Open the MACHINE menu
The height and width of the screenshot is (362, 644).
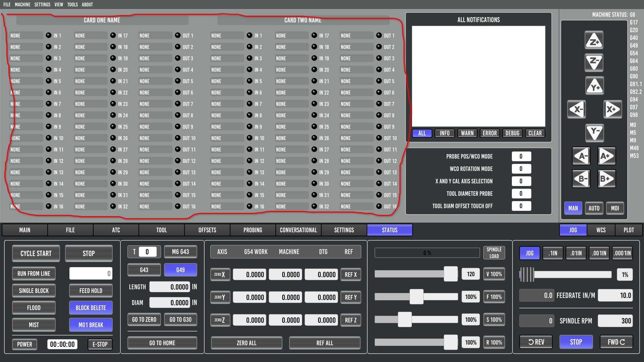click(22, 4)
